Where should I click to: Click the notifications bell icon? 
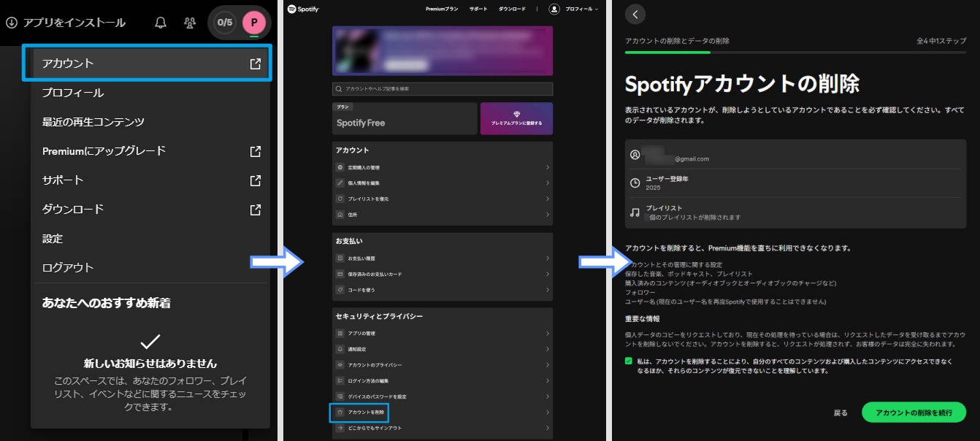tap(161, 23)
